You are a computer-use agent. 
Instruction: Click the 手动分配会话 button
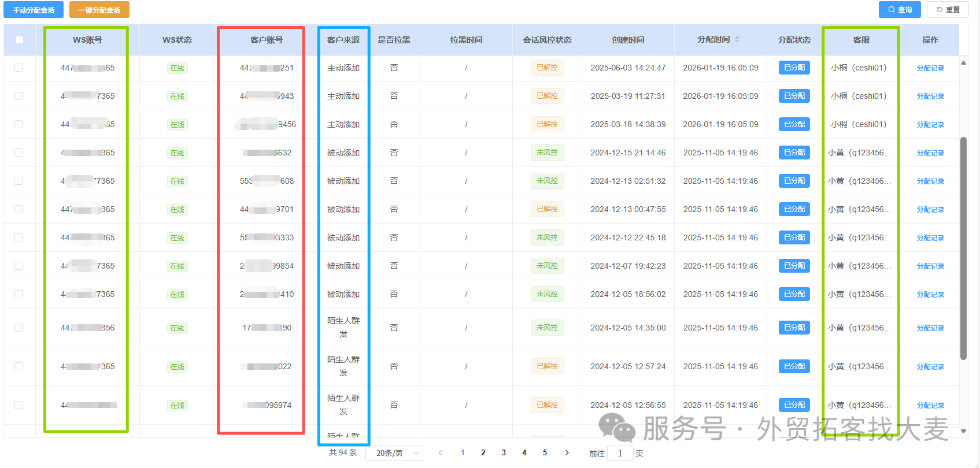34,10
